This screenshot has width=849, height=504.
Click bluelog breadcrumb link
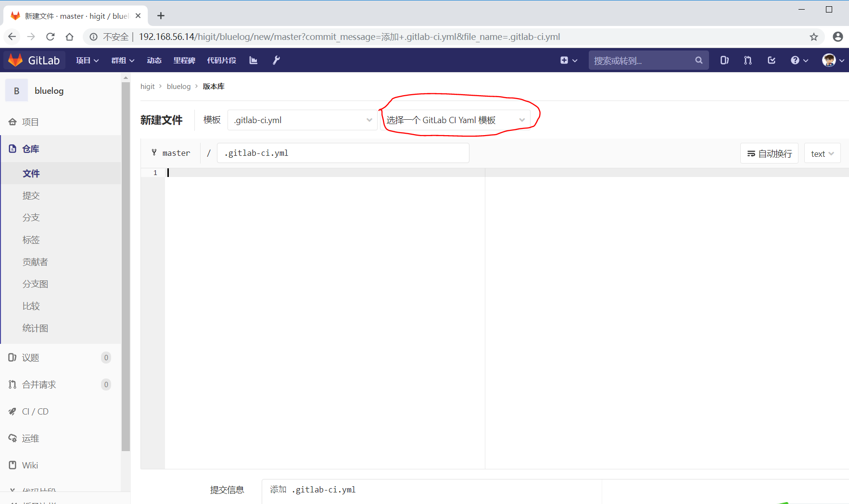(178, 87)
